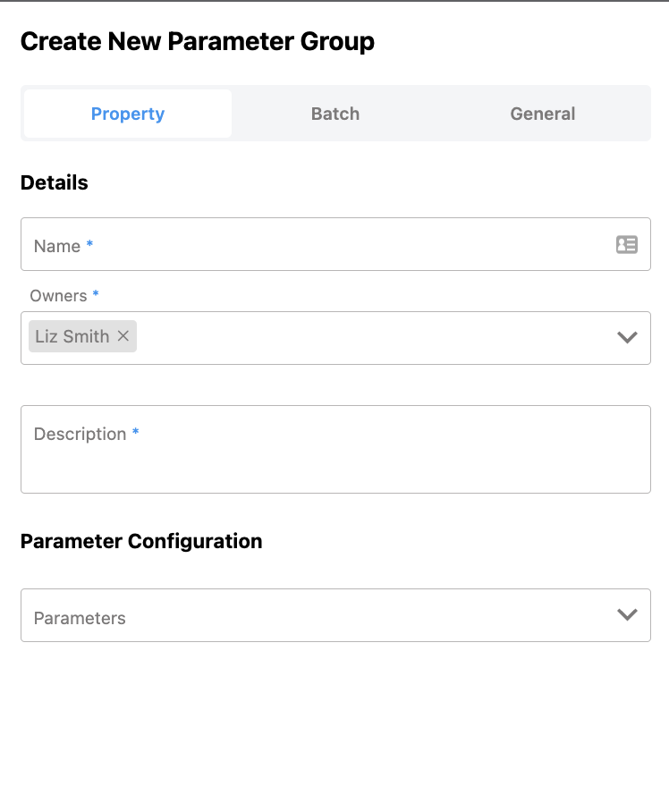
Task: Click the Name placeholder label
Action: pyautogui.click(x=57, y=246)
